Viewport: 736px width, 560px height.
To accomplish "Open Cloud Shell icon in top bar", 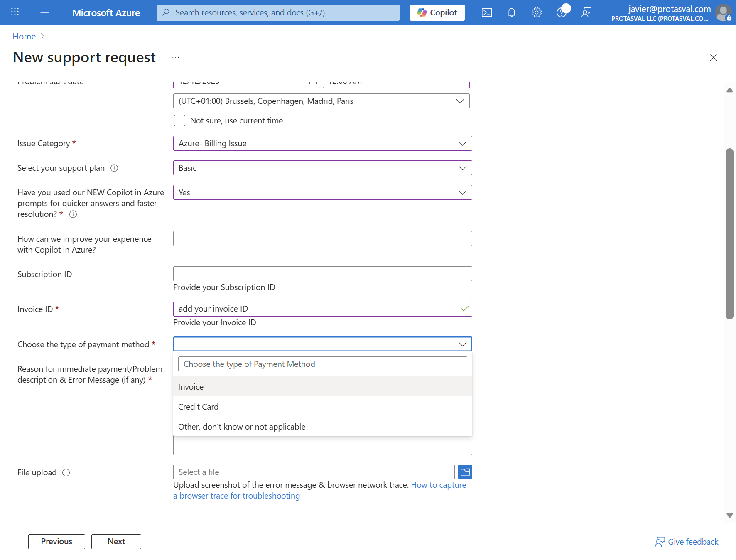I will [487, 12].
